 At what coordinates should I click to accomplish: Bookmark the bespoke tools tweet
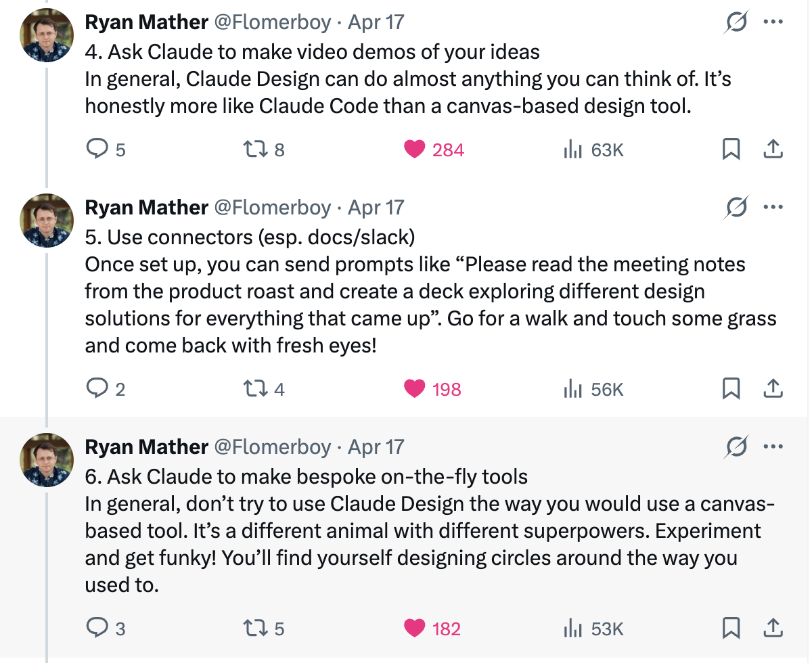(x=731, y=628)
